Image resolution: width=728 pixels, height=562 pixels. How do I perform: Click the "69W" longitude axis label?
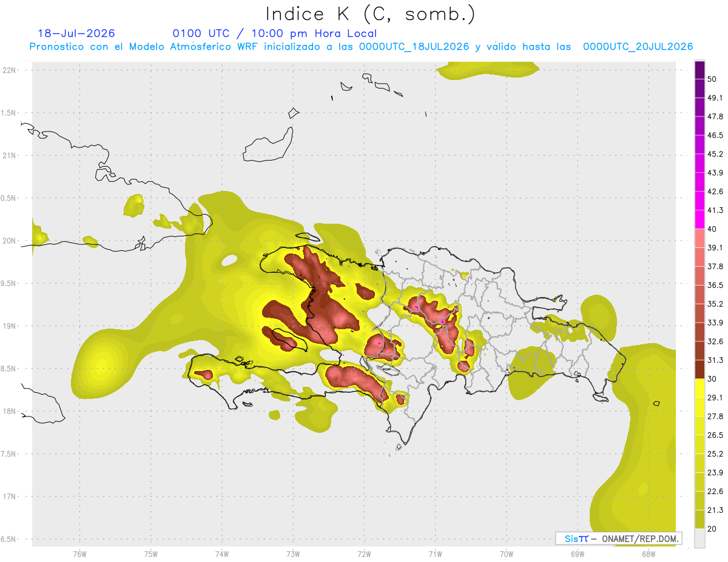(x=578, y=554)
